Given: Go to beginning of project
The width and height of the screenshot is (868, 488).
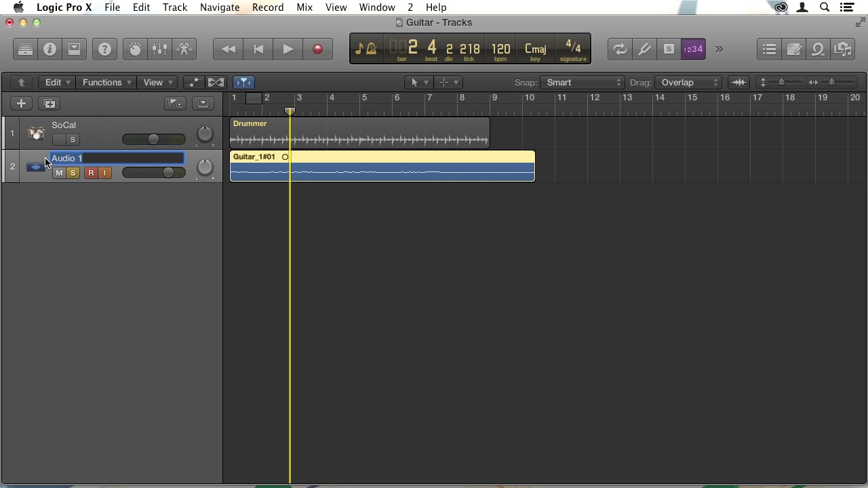Looking at the screenshot, I should 258,49.
